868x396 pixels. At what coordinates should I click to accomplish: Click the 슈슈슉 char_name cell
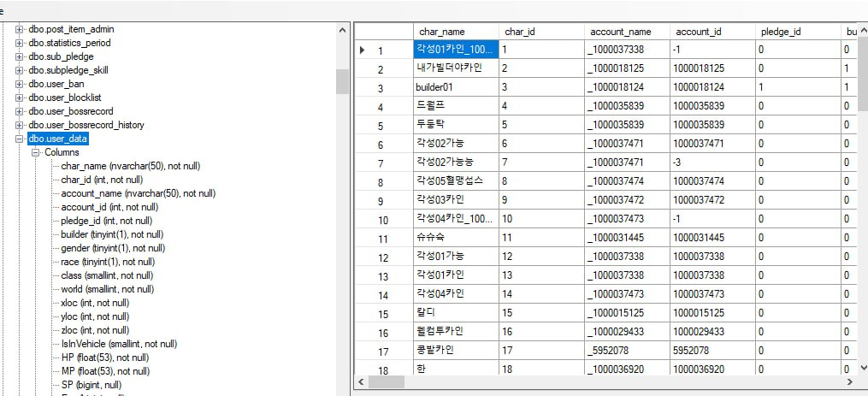coord(456,238)
